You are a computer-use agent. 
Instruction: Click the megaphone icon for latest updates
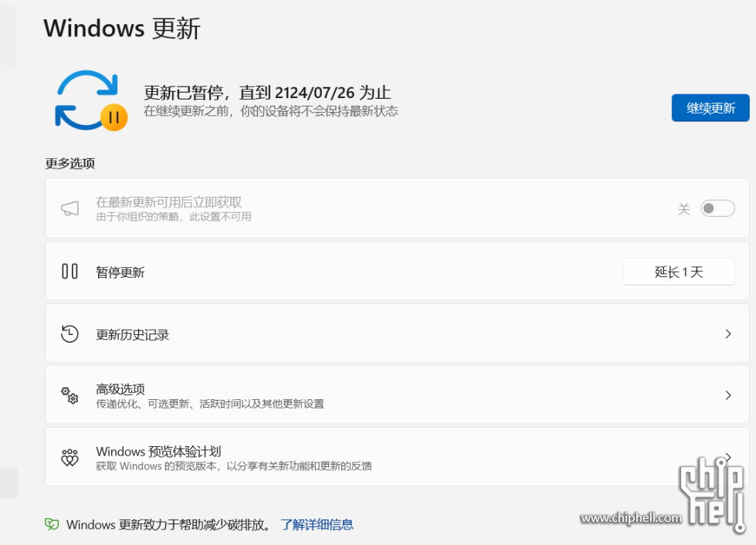pos(70,208)
